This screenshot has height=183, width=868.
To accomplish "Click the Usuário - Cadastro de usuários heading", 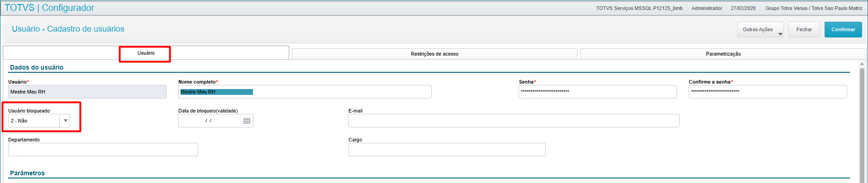I will tap(68, 29).
